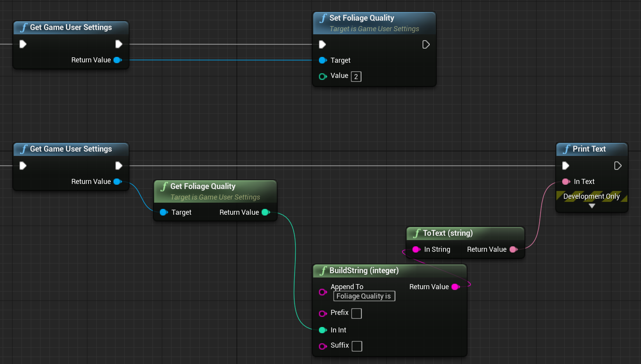Click exec input pin on Set Foliage Quality
This screenshot has width=641, height=364.
tap(322, 44)
